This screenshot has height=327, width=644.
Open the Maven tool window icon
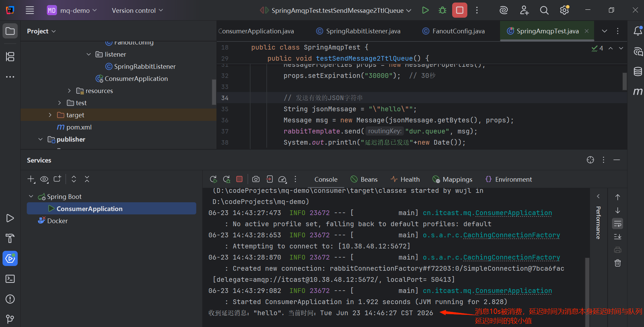click(638, 91)
